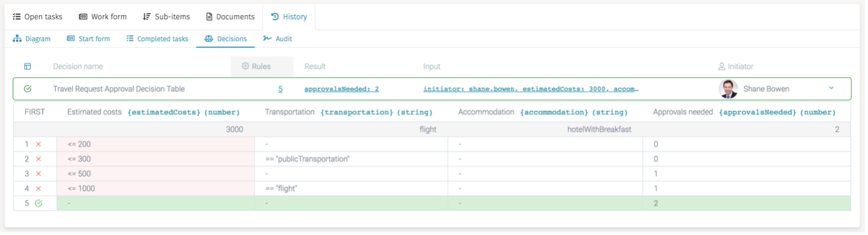Click the == "publicTransportation" condition cell

(x=351, y=159)
